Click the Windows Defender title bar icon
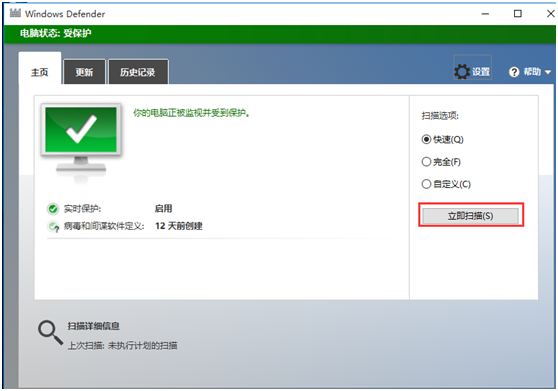This screenshot has height=391, width=558. coord(15,14)
